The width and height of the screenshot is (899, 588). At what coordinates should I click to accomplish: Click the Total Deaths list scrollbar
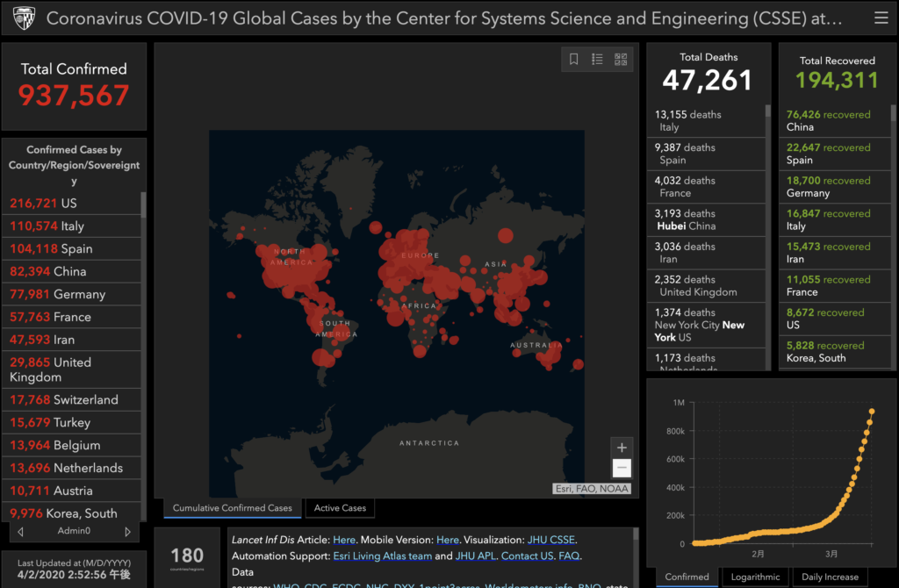pyautogui.click(x=767, y=111)
